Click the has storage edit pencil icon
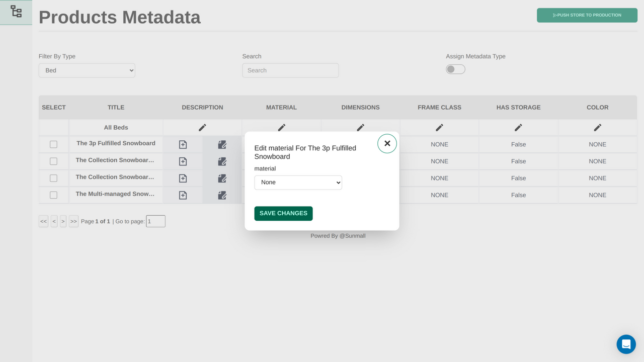Viewport: 644px width, 362px height. 518,127
